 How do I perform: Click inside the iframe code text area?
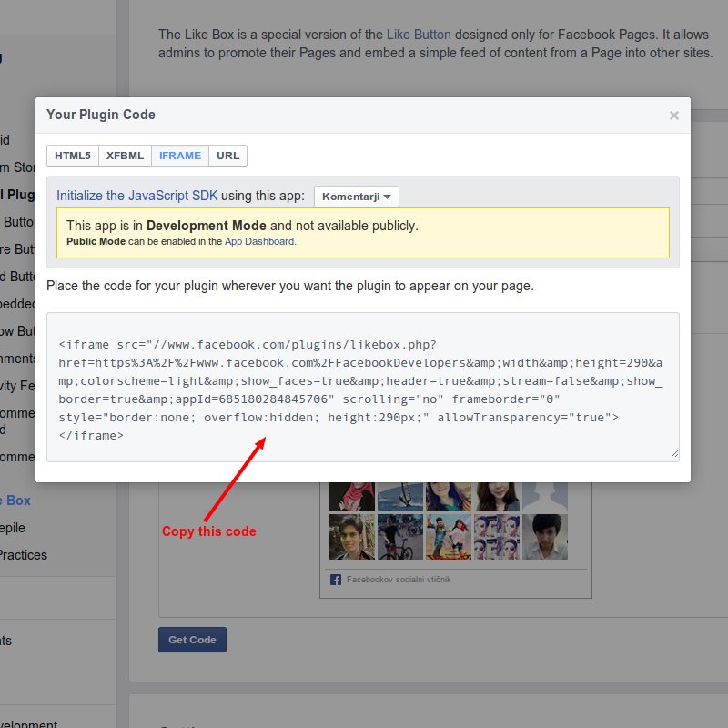(x=362, y=388)
